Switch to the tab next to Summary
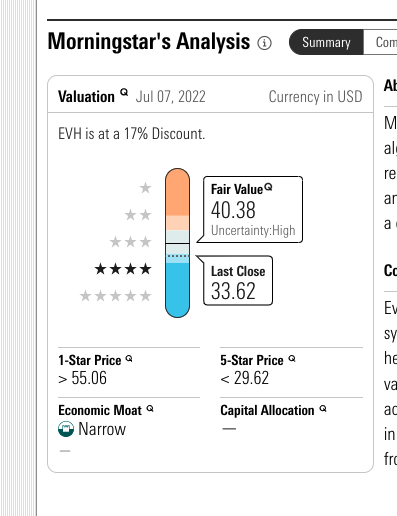397x516 pixels. (380, 42)
